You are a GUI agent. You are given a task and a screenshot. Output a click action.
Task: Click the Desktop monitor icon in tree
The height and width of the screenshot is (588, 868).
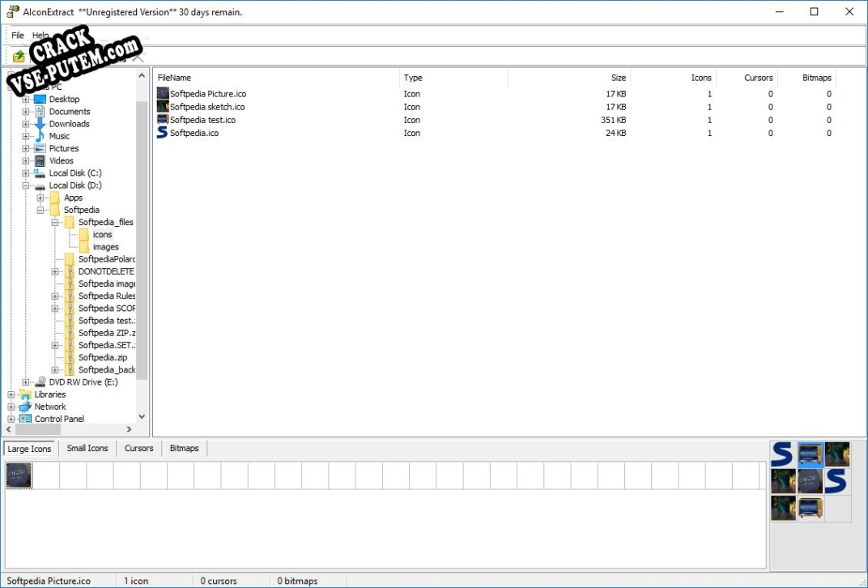(x=40, y=99)
